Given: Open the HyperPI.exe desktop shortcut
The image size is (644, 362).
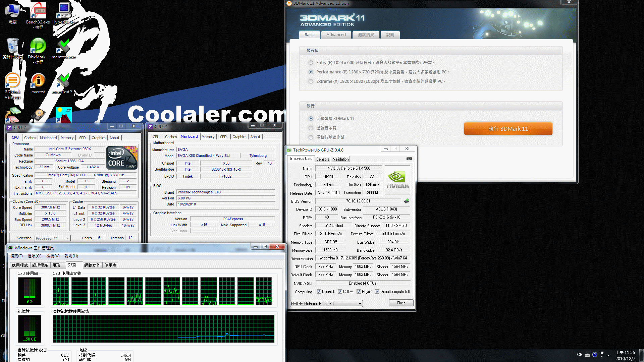Looking at the screenshot, I should click(64, 13).
